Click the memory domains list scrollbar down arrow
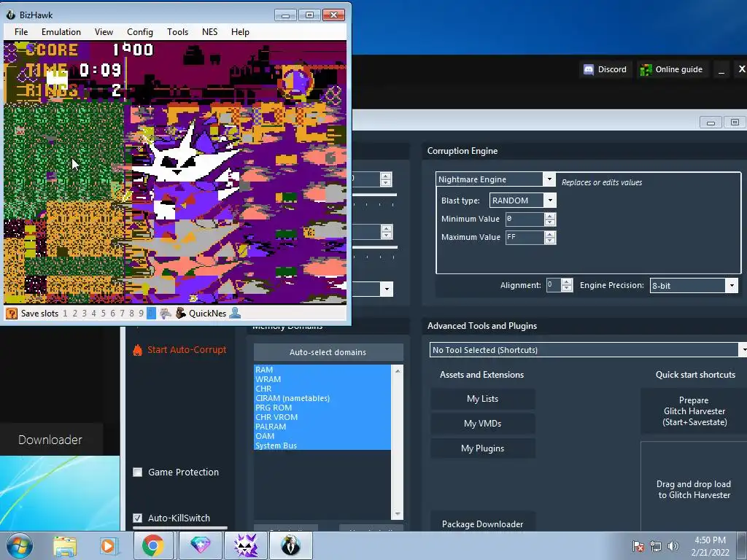Screen dimensions: 747x560 click(x=398, y=514)
